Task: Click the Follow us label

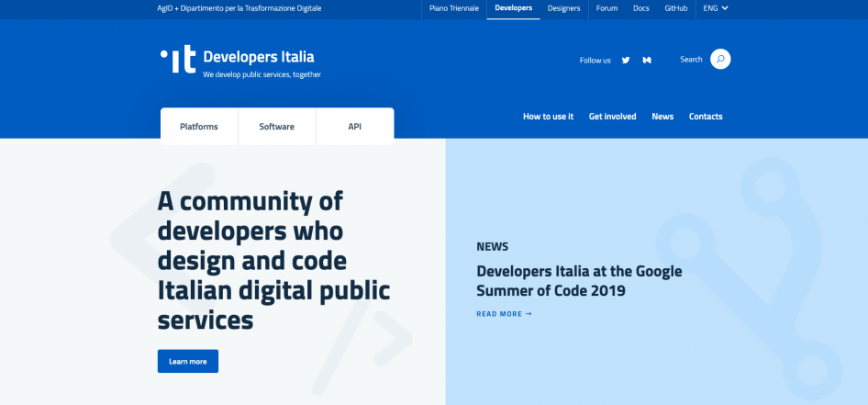Action: pyautogui.click(x=595, y=61)
